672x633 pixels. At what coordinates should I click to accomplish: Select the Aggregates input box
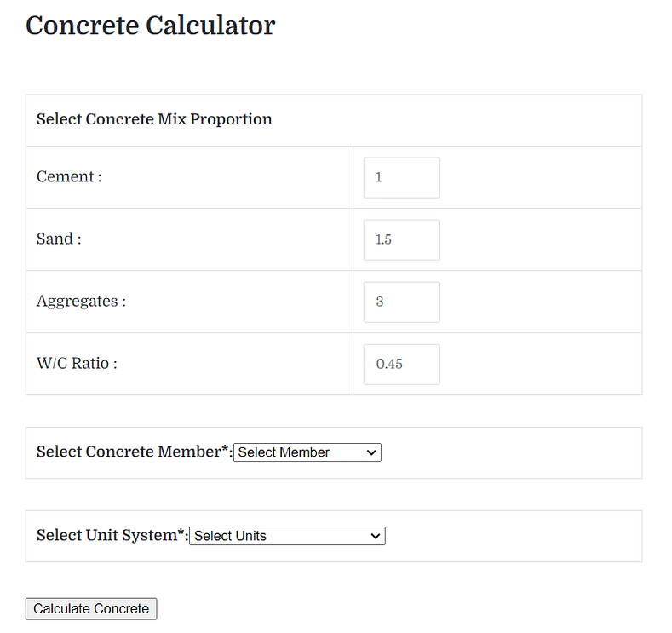coord(401,302)
